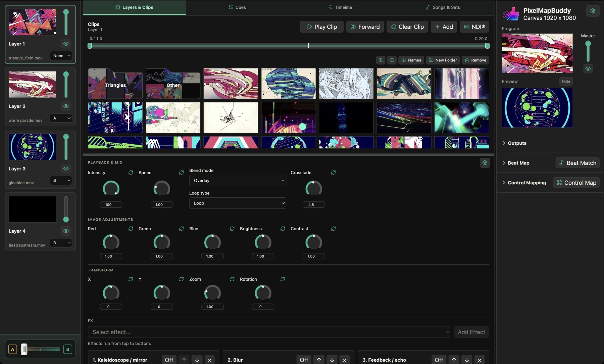Viewport: 604px width, 364px height.
Task: Reset the Crossfade knob
Action: coord(333,173)
